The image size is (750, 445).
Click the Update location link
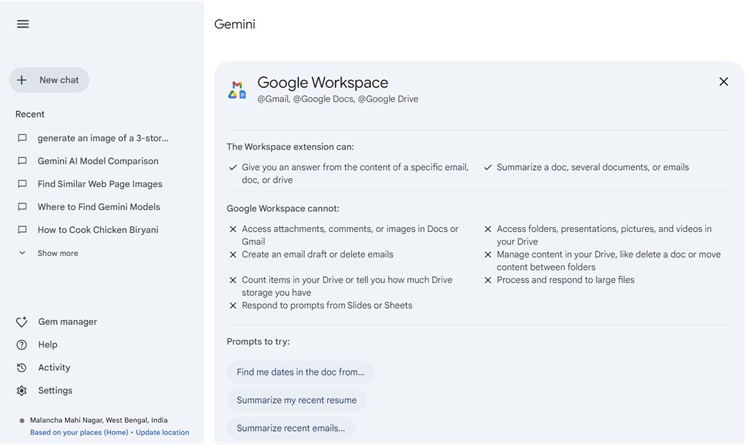click(162, 433)
